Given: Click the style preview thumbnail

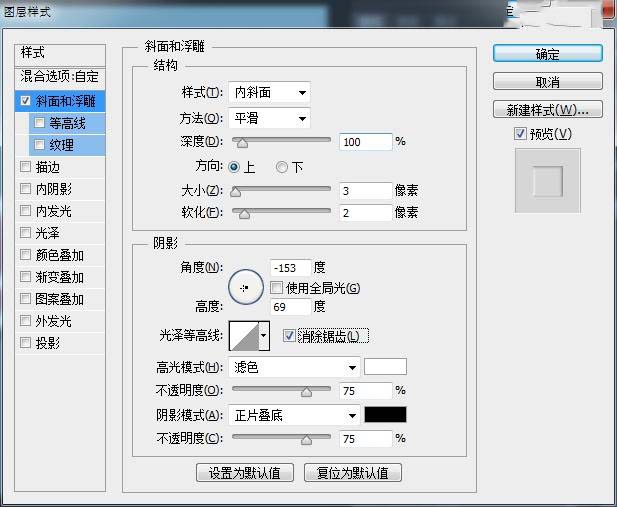Looking at the screenshot, I should (x=547, y=181).
